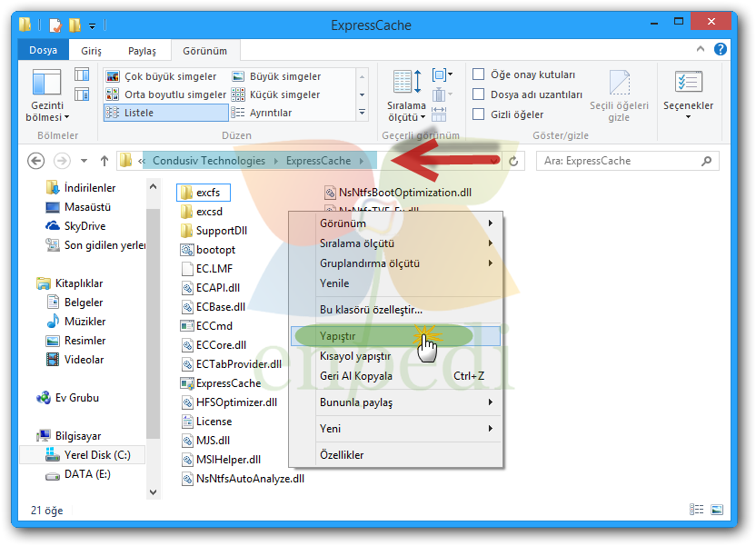Image resolution: width=756 pixels, height=546 pixels.
Task: Select the Görünüm tab
Action: (205, 51)
